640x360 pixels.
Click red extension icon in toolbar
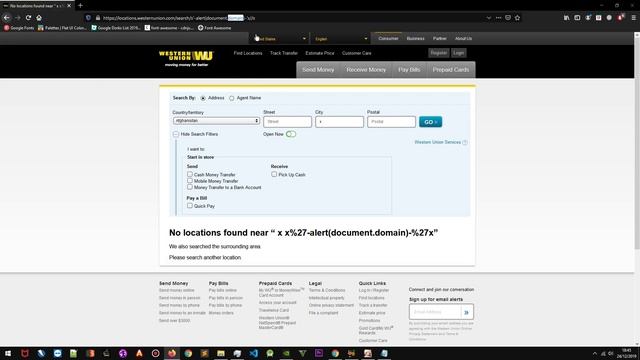click(620, 18)
